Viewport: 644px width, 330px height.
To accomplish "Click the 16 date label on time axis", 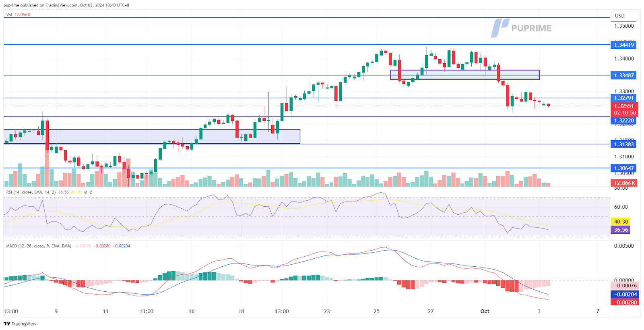I will [x=192, y=311].
